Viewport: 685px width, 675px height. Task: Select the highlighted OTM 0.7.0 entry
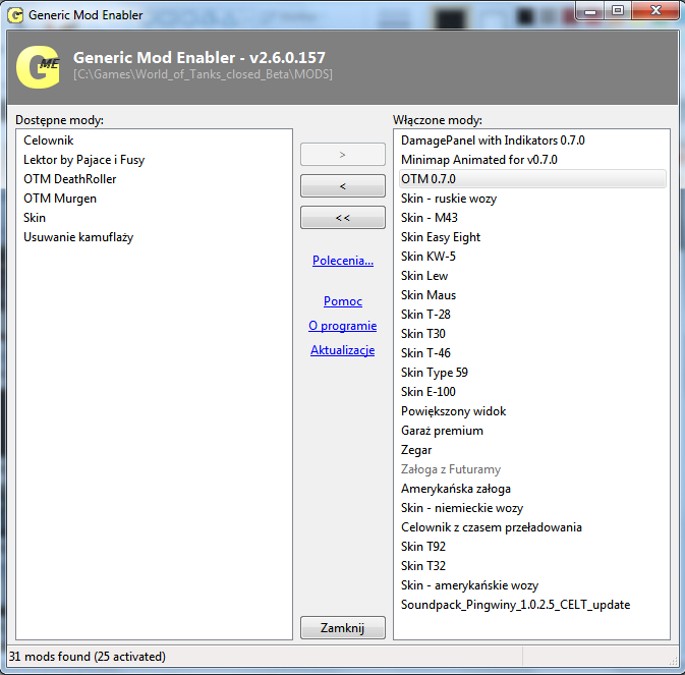(533, 179)
